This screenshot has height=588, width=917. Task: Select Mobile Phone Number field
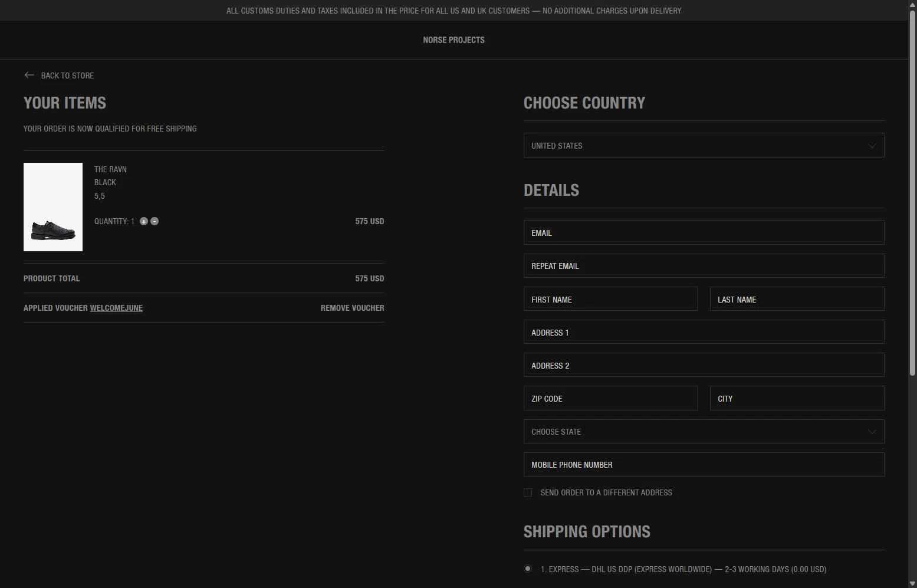click(x=704, y=465)
